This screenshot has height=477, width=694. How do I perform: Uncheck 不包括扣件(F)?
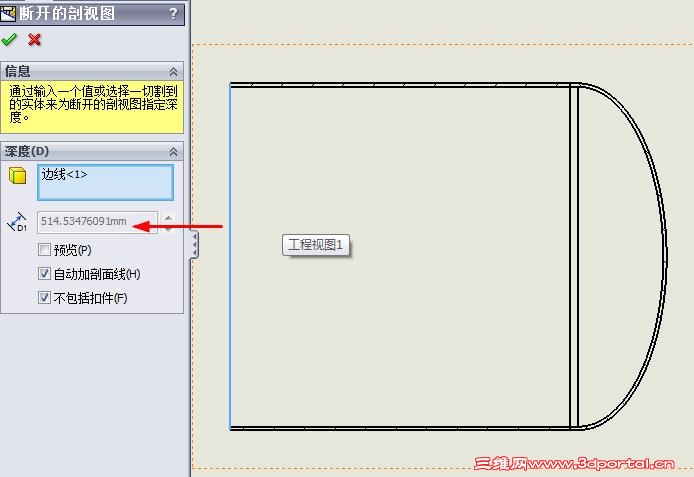(x=44, y=297)
